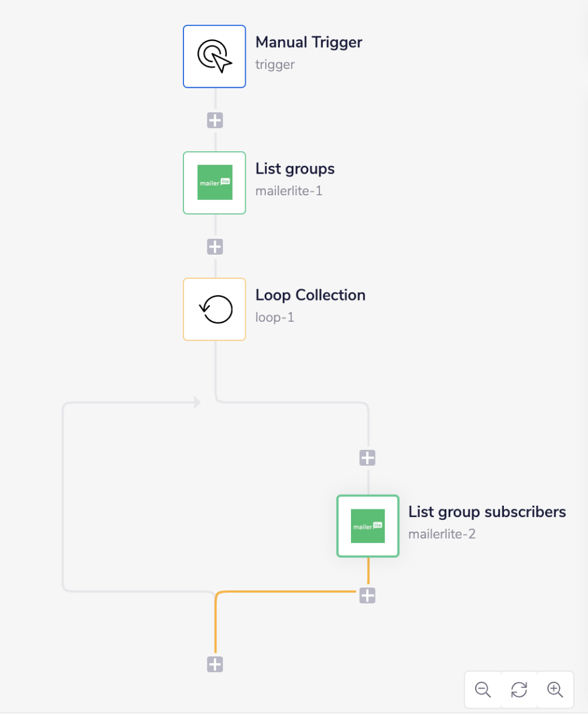Reset the canvas zoom view
This screenshot has height=714, width=588.
pos(519,689)
